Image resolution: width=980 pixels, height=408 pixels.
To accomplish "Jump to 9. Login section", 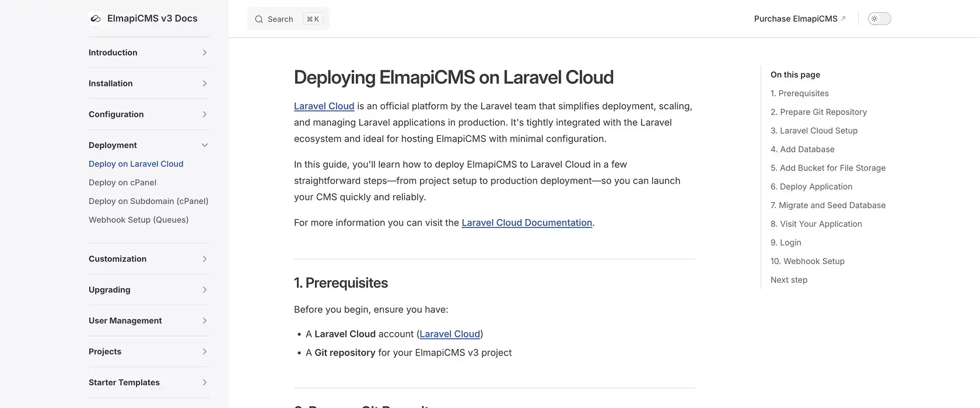I will pos(786,242).
